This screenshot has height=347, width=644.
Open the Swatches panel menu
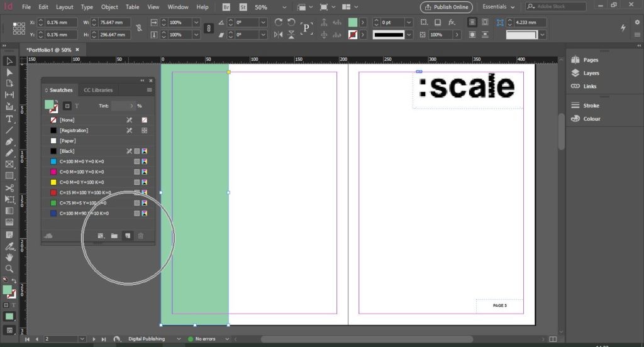coord(149,90)
